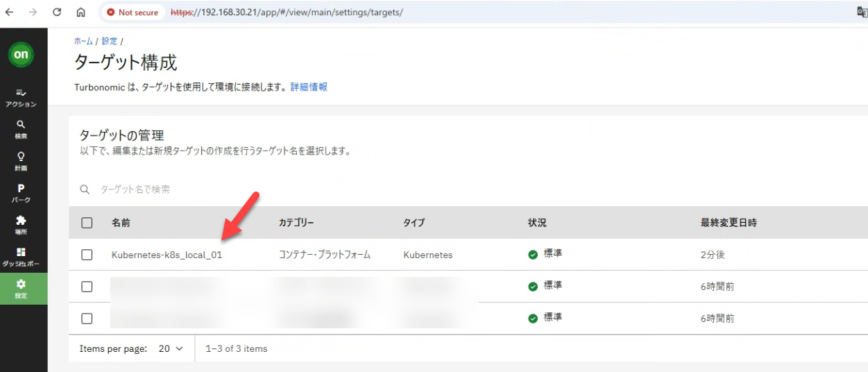The height and width of the screenshot is (372, 868).
Task: Click the green status icon for Kubernetes-k8s_local_01
Action: 533,255
